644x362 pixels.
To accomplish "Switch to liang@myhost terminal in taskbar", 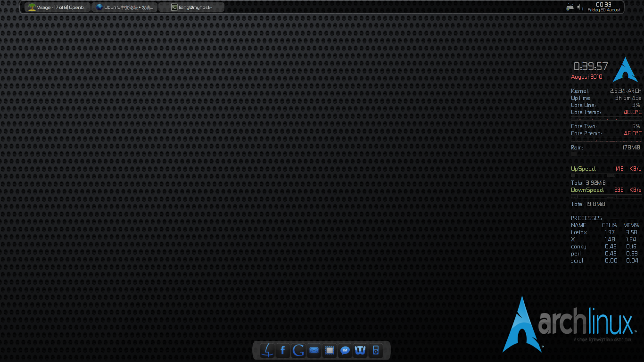I will pos(191,7).
